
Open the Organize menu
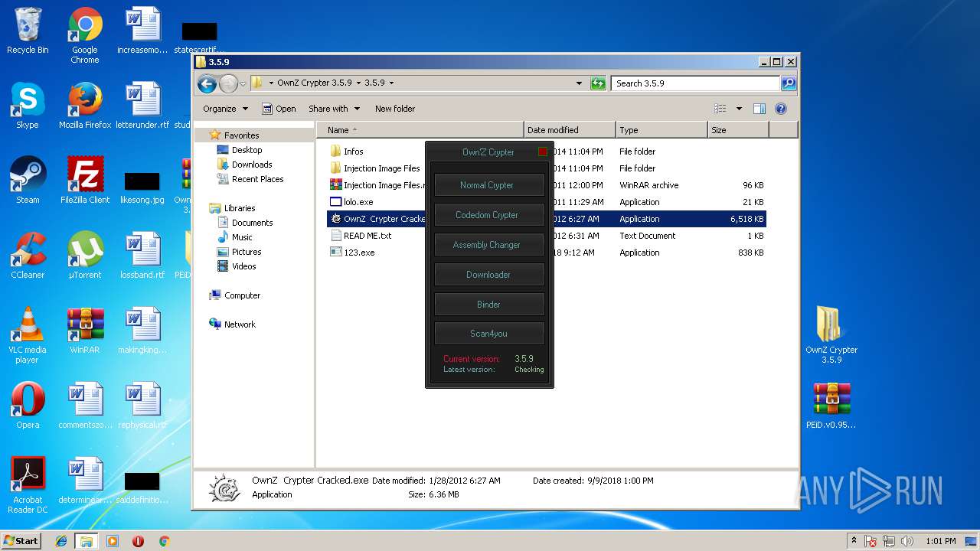point(225,109)
